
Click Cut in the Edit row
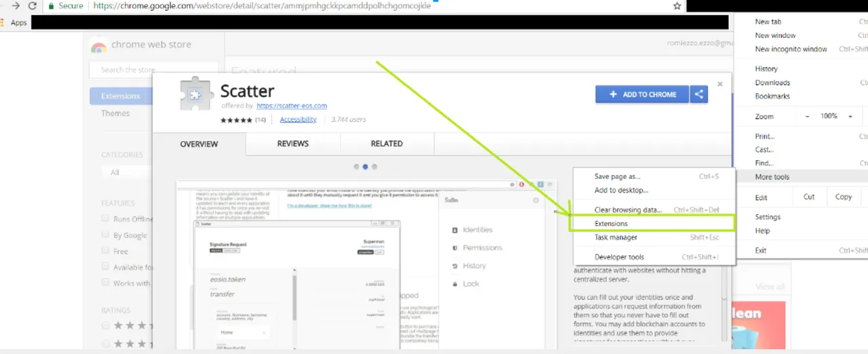[809, 197]
